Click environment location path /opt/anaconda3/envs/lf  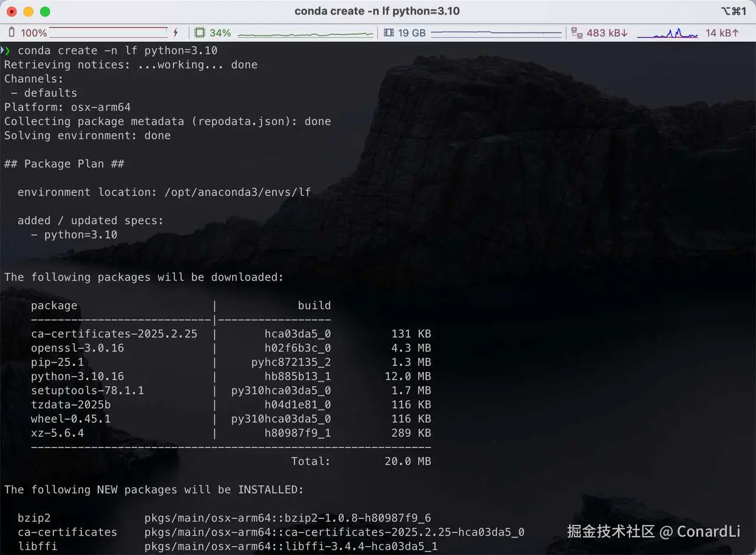[x=237, y=192]
